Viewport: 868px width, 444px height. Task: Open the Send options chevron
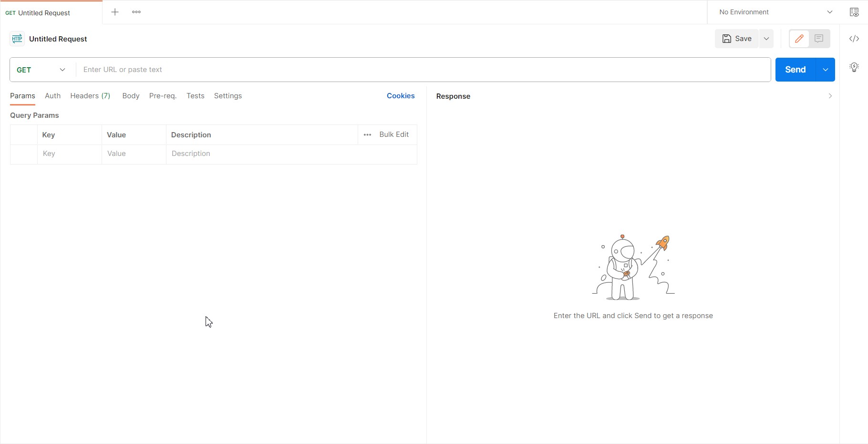pyautogui.click(x=825, y=70)
